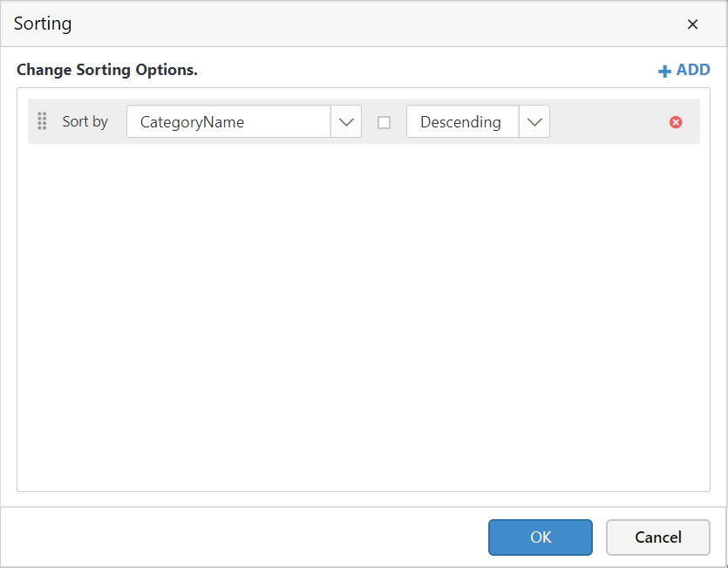The width and height of the screenshot is (728, 568).
Task: Click the Descending field text
Action: (462, 122)
